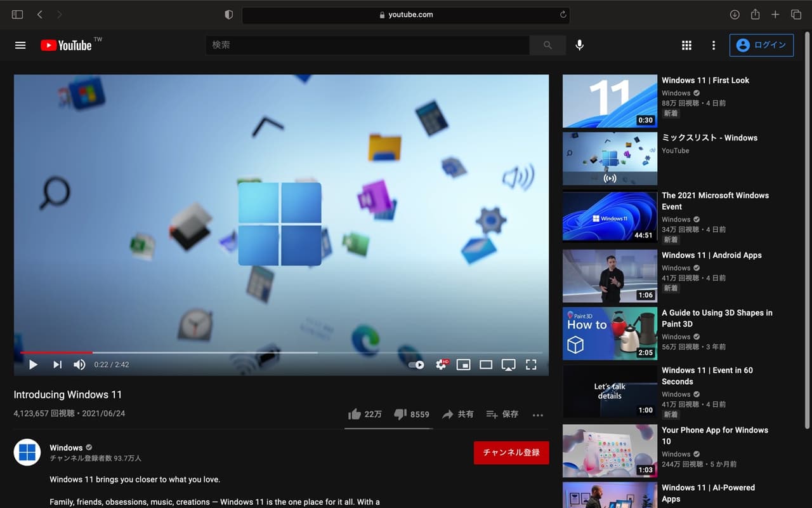Open the Windows channel name link
Image resolution: width=812 pixels, height=508 pixels.
coord(66,448)
